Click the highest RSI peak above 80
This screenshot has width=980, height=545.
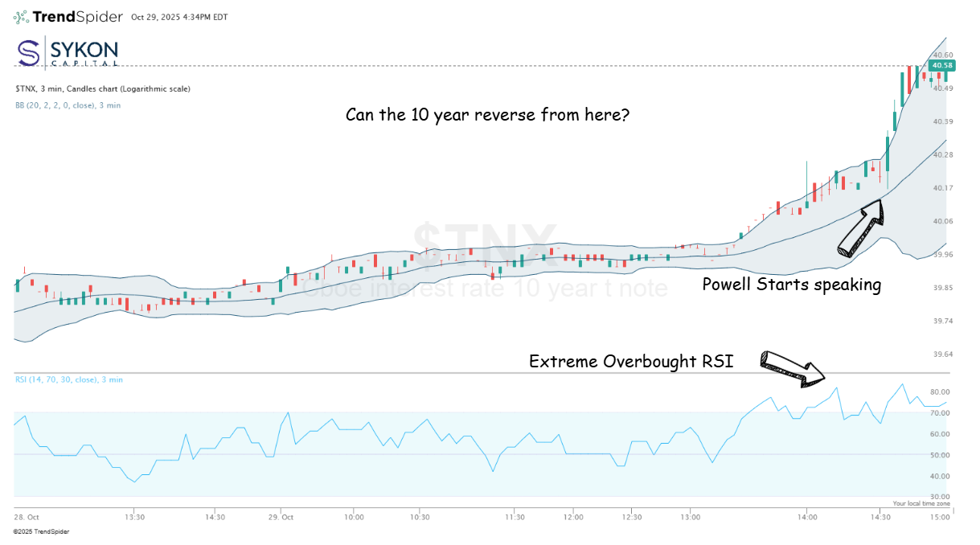(902, 384)
